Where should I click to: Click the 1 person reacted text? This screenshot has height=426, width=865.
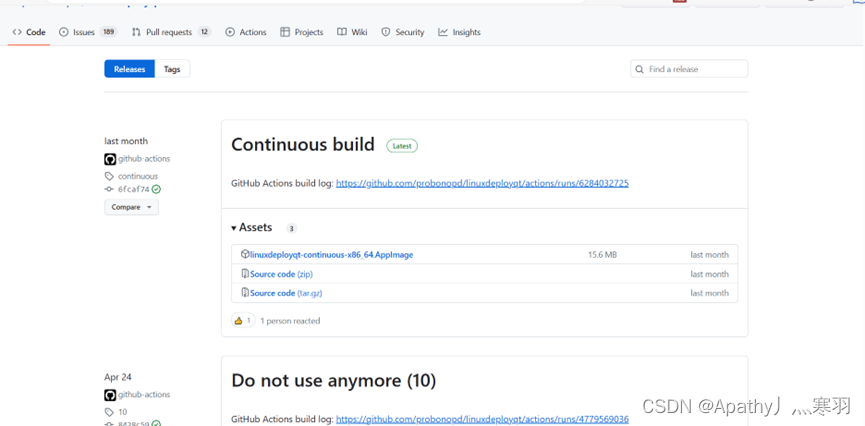coord(290,321)
